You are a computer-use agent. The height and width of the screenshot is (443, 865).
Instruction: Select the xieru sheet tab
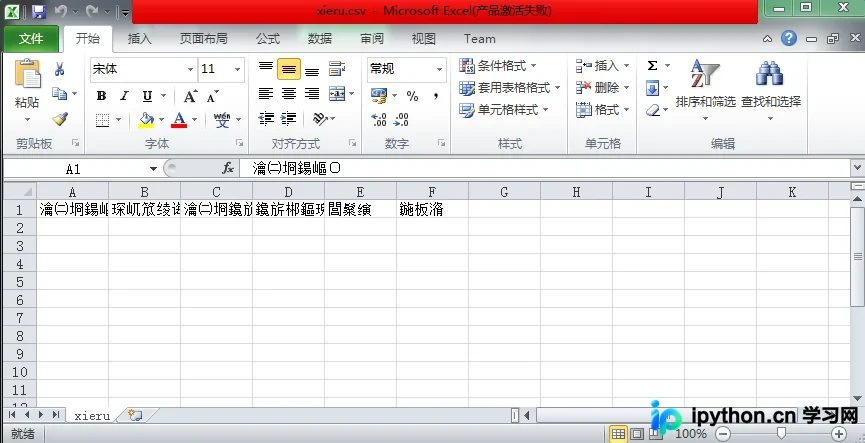92,415
